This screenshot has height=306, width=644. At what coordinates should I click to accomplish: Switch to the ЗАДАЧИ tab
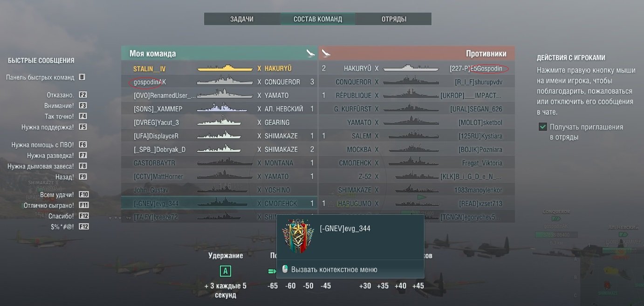[242, 19]
